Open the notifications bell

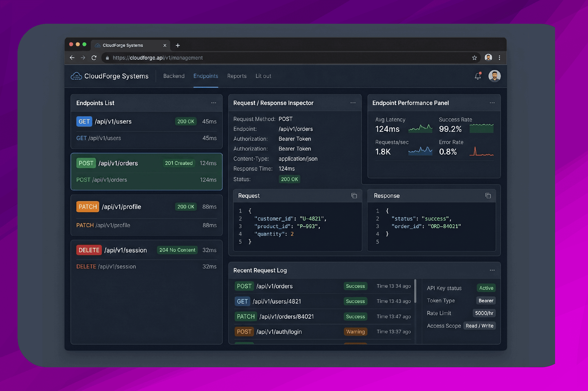(x=478, y=76)
